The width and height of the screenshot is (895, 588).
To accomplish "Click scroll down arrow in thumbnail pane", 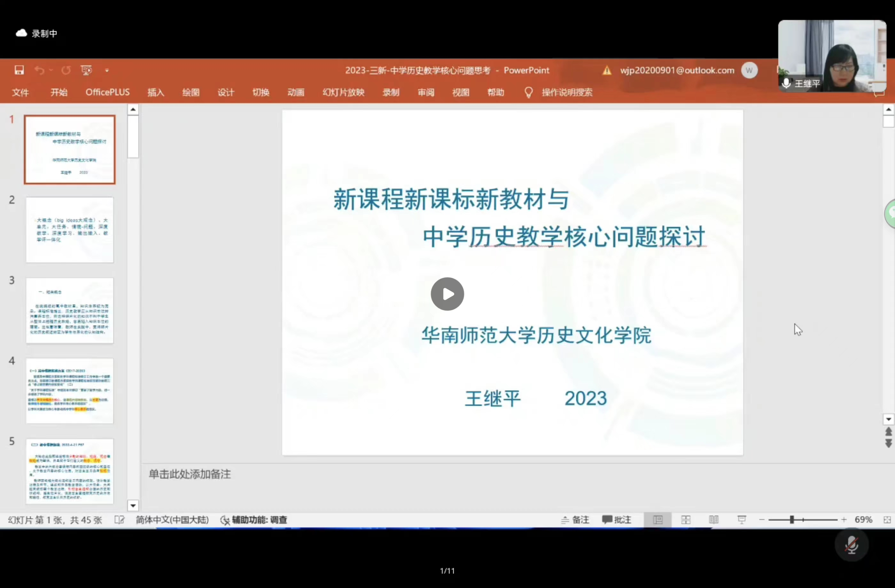I will coord(133,506).
